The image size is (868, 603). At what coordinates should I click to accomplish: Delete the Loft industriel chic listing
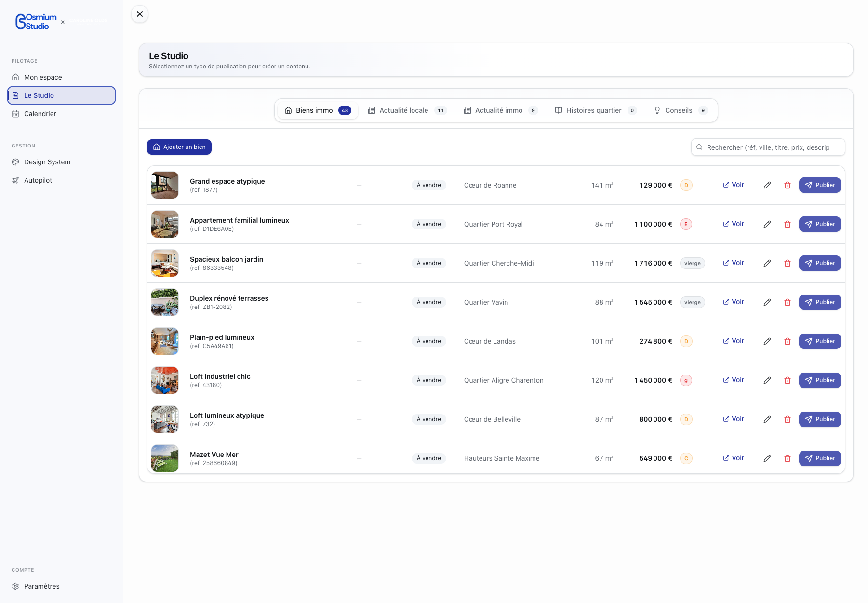[x=788, y=380]
